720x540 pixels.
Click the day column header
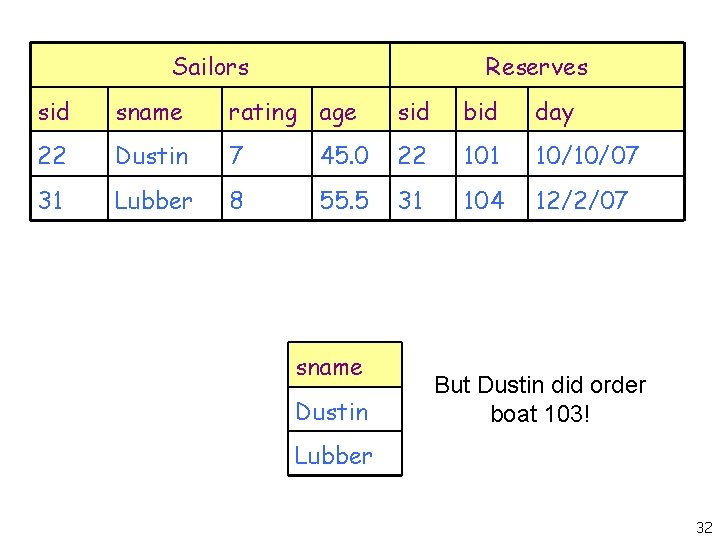point(555,113)
